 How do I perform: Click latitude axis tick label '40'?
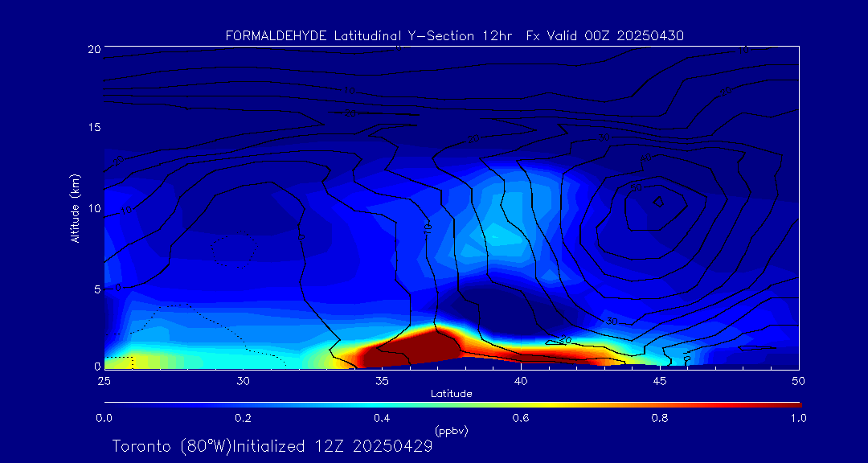click(x=521, y=381)
